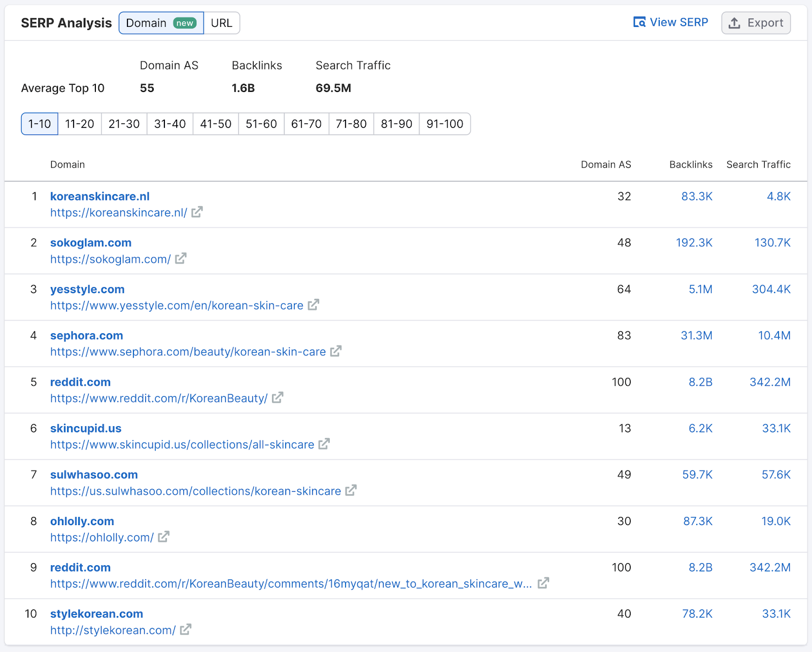812x652 pixels.
Task: Open skincupid.us domain link
Action: click(86, 428)
